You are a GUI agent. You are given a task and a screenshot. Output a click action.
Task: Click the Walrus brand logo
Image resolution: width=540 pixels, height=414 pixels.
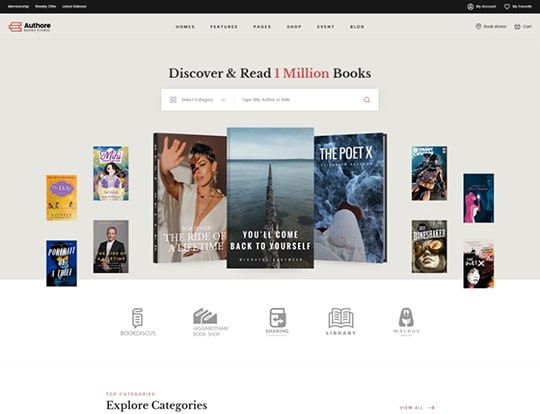tap(406, 322)
